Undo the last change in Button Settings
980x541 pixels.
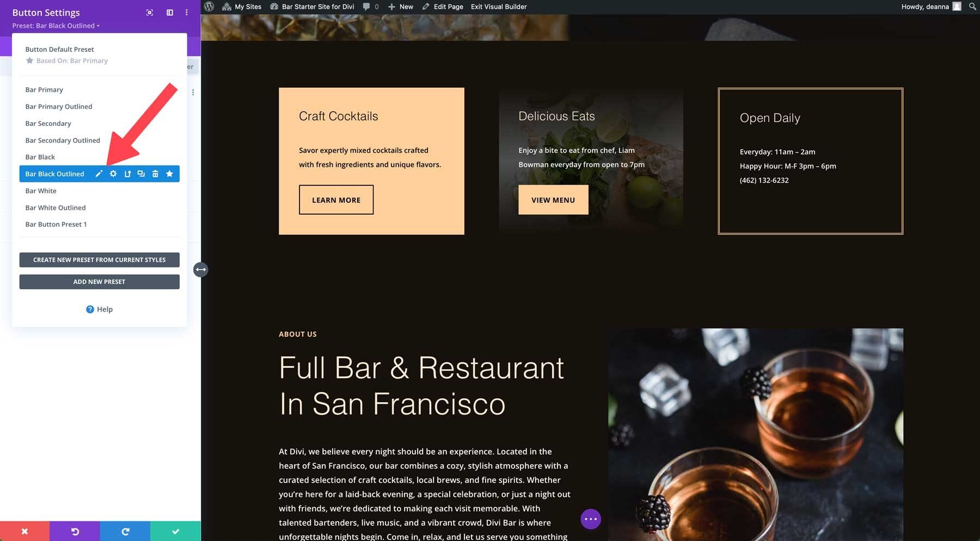tap(75, 531)
